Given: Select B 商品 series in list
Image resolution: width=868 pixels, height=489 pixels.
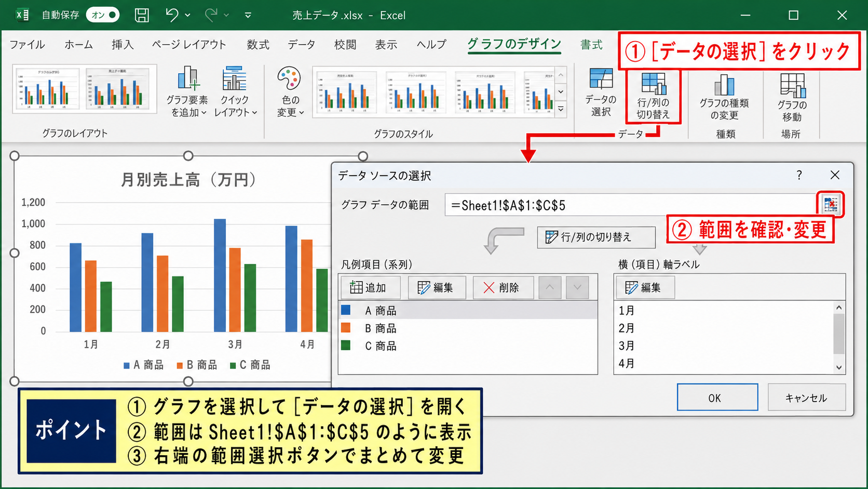Looking at the screenshot, I should pyautogui.click(x=468, y=328).
